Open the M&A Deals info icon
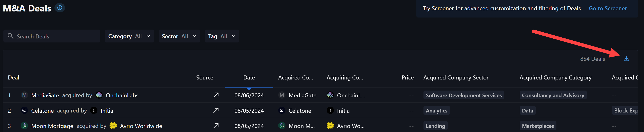Viewport: 644px width, 132px height. 60,8
